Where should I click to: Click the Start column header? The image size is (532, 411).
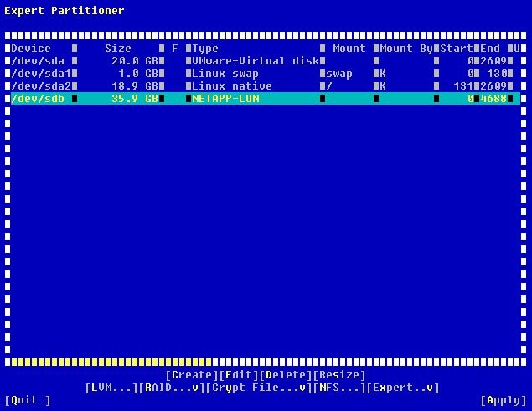coord(457,49)
